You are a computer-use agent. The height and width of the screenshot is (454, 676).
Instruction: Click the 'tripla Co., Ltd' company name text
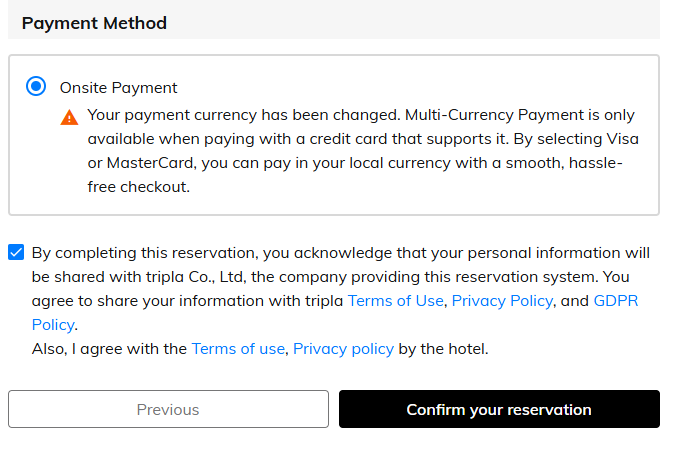coord(212,276)
